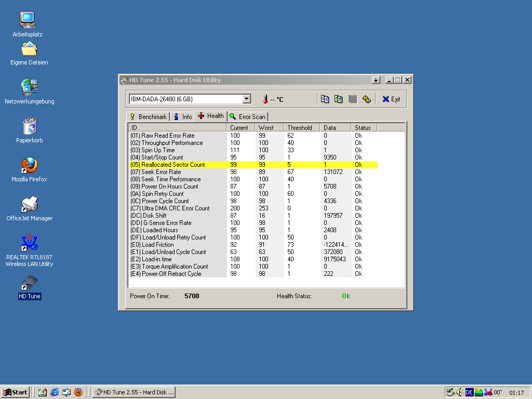Viewport: 532px width, 399px height.
Task: Open the Start menu
Action: (15, 392)
